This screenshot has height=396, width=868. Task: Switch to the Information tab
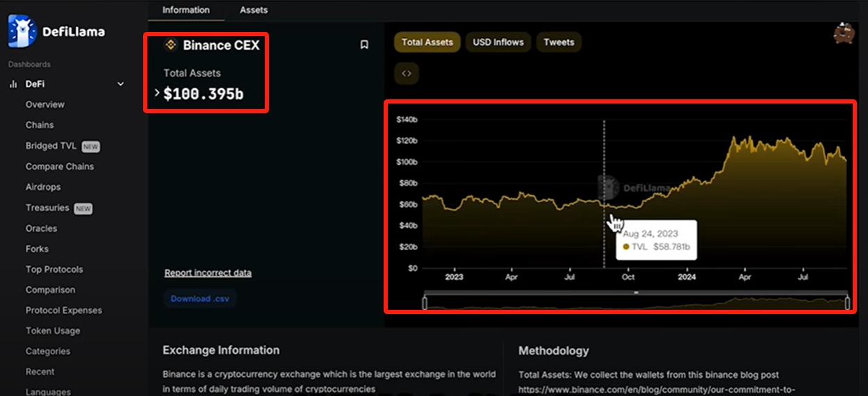(186, 10)
